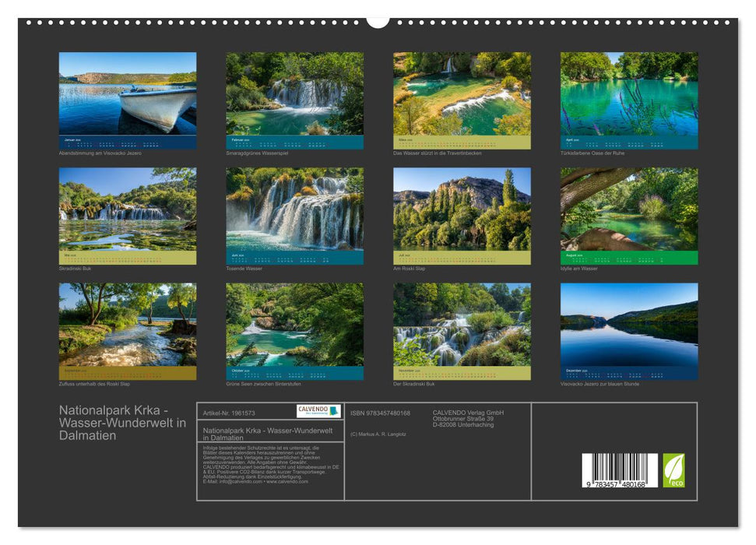Click the ISBN 9783457480168 text
Screen dimensions: 756x545
[381, 413]
